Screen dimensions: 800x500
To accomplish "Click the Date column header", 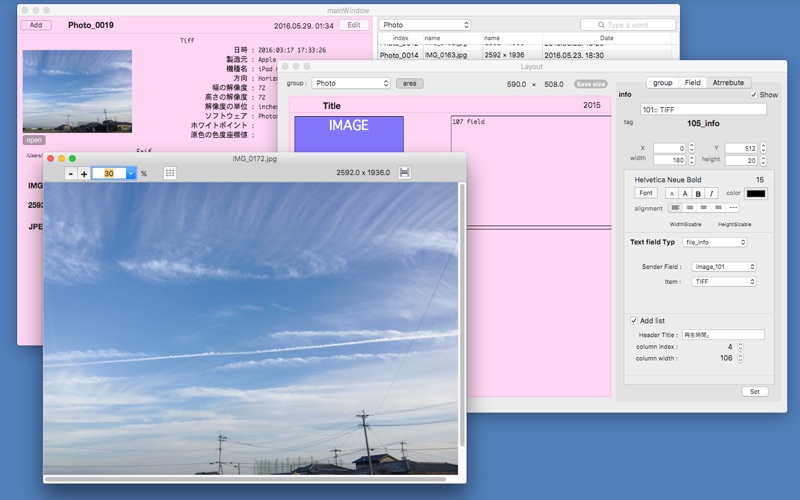I will point(607,38).
